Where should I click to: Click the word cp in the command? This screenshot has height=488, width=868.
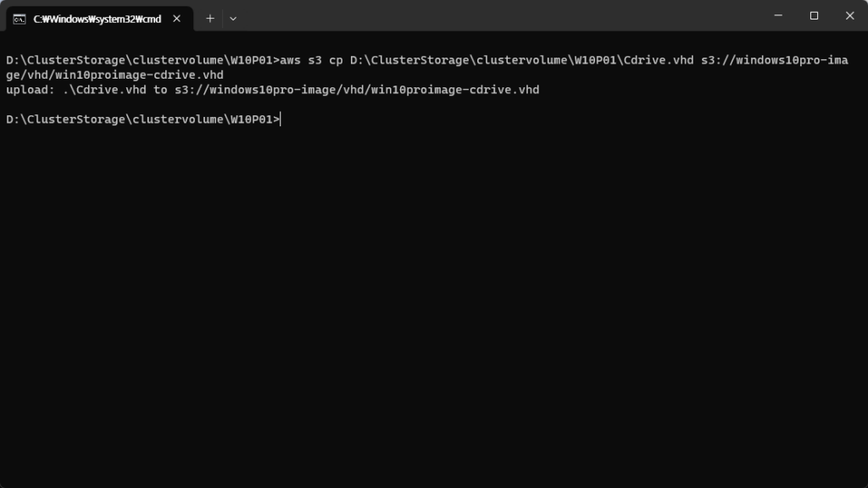336,60
